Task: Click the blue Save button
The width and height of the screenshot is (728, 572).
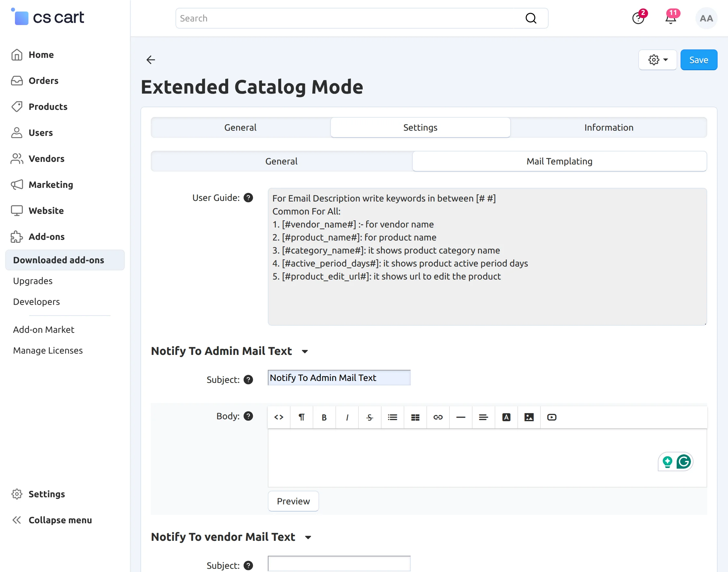Action: point(699,60)
